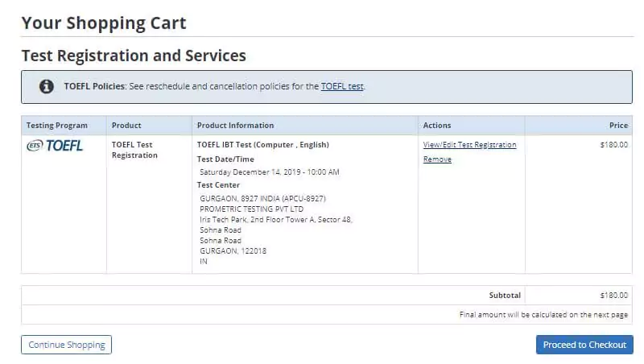The image size is (644, 364).
Task: Click the info icon in the policies banner
Action: (x=47, y=86)
